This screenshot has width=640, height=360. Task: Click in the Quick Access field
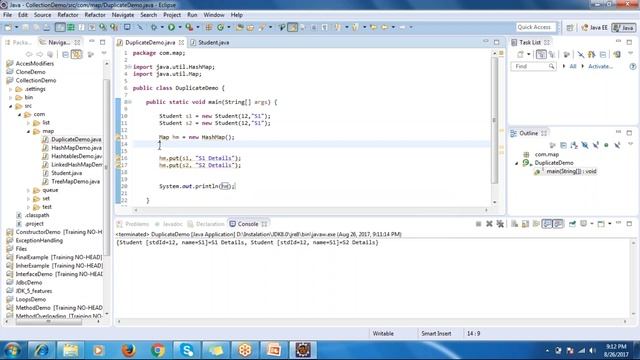[536, 27]
